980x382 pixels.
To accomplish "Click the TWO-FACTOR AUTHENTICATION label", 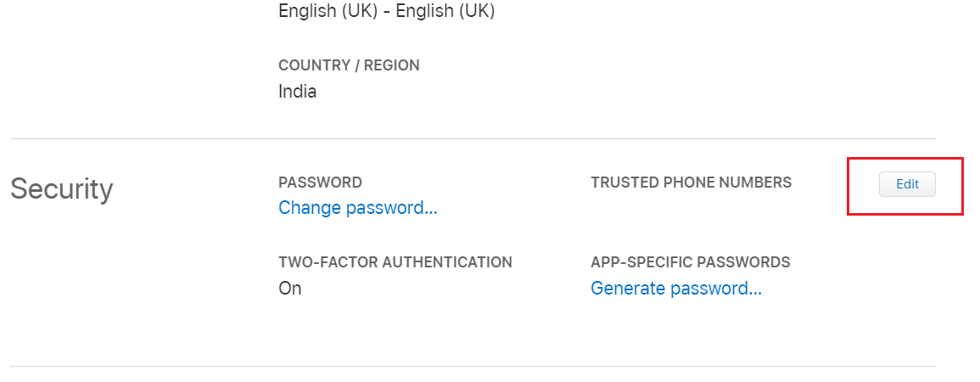I will tap(395, 262).
